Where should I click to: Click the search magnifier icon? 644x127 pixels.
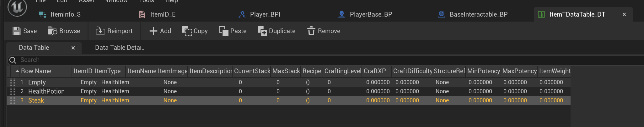click(x=13, y=60)
